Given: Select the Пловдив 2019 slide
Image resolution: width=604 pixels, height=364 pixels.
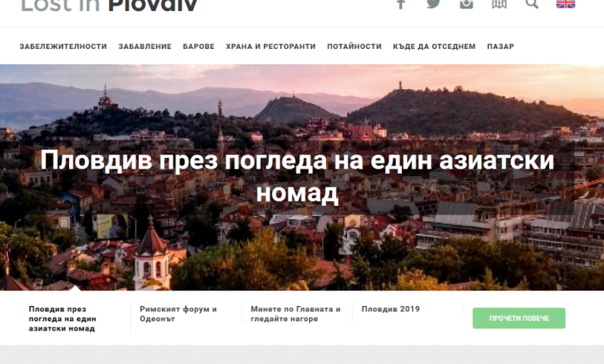Looking at the screenshot, I should pos(390,309).
